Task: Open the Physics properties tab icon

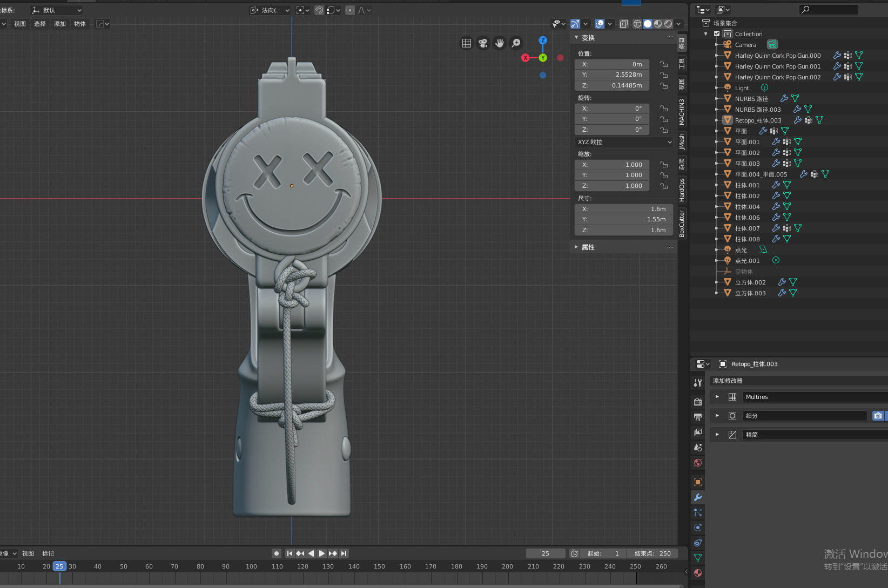Action: click(698, 528)
